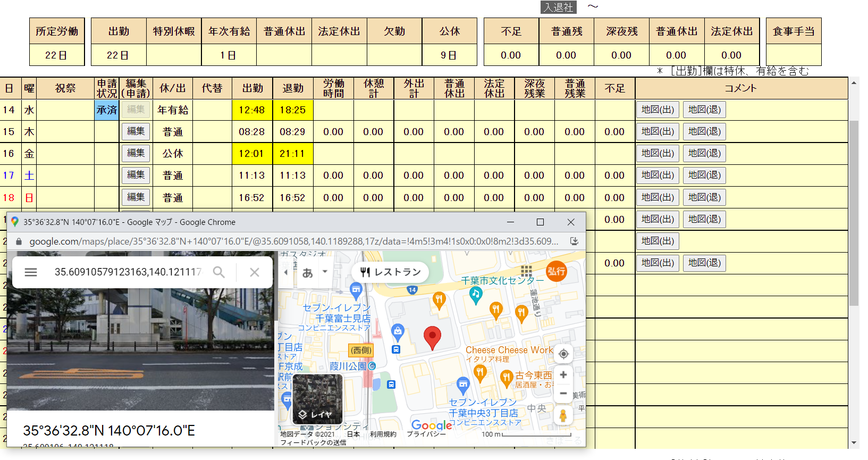The height and width of the screenshot is (460, 868).
Task: Click the attendance table vertical scrollbar
Action: [854, 213]
